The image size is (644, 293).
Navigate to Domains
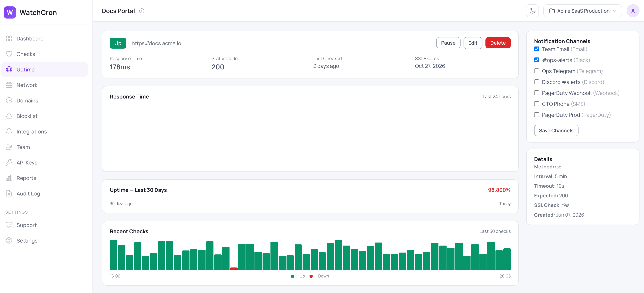pos(45,100)
